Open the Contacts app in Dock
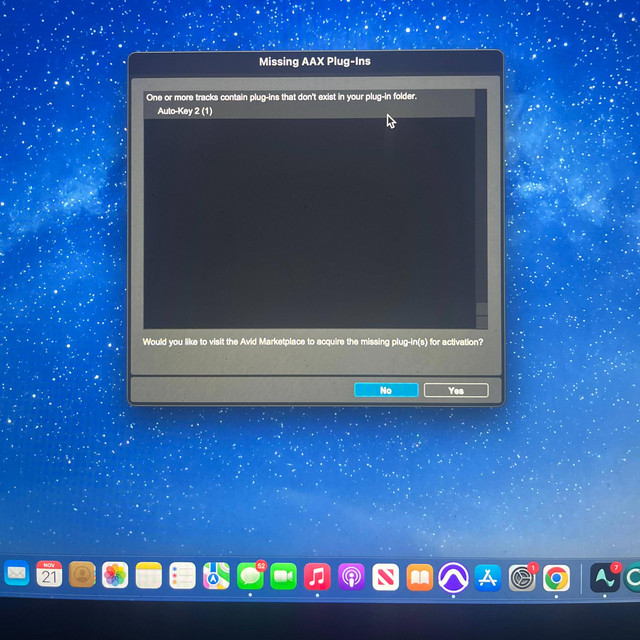640x640 pixels. click(82, 575)
